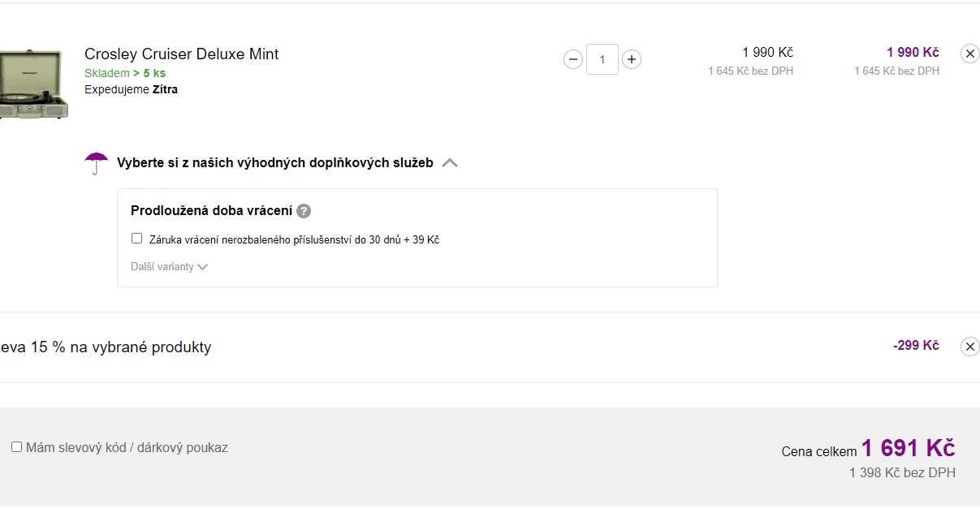Click the purple umbrella services icon
The width and height of the screenshot is (980, 530).
[x=97, y=163]
